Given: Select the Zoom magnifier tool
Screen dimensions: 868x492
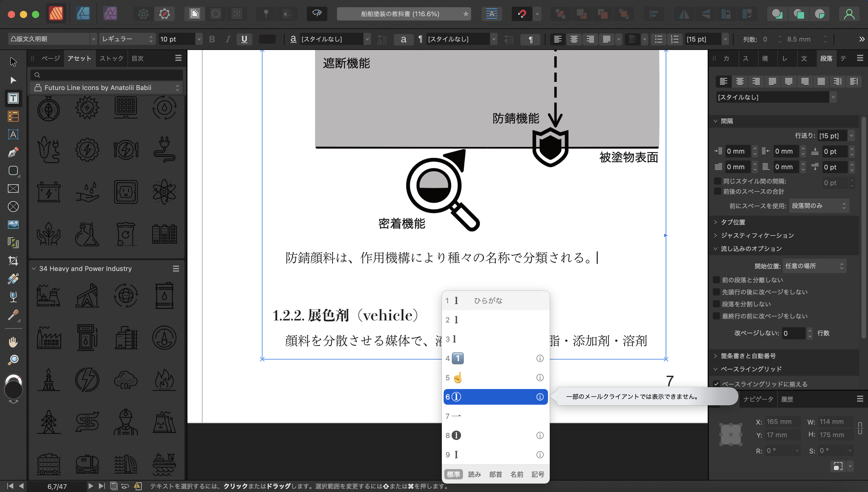Looking at the screenshot, I should tap(13, 360).
